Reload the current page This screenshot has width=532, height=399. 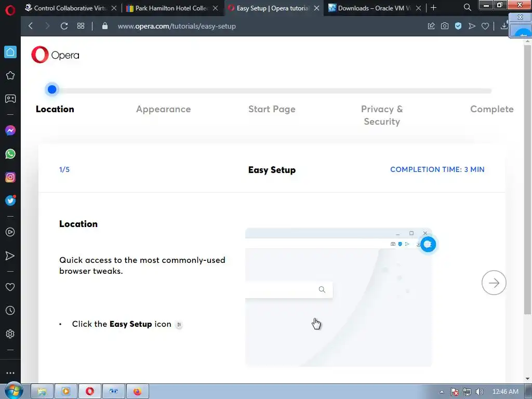pos(64,26)
